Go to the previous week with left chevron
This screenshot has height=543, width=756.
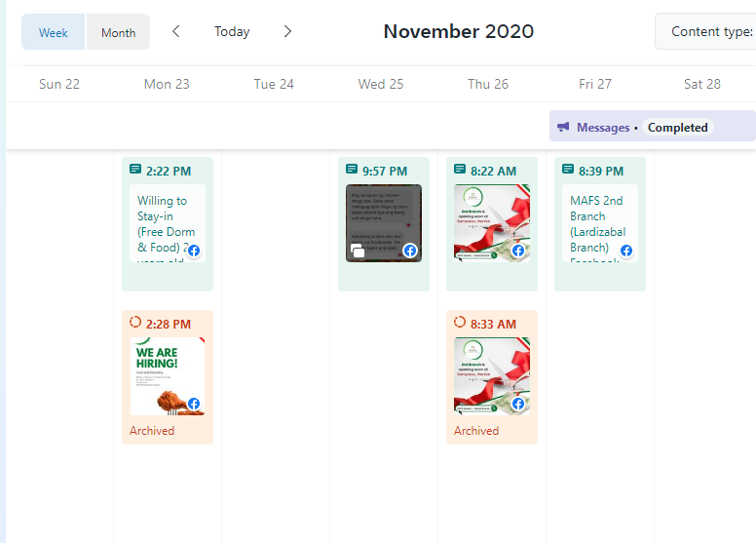tap(176, 32)
